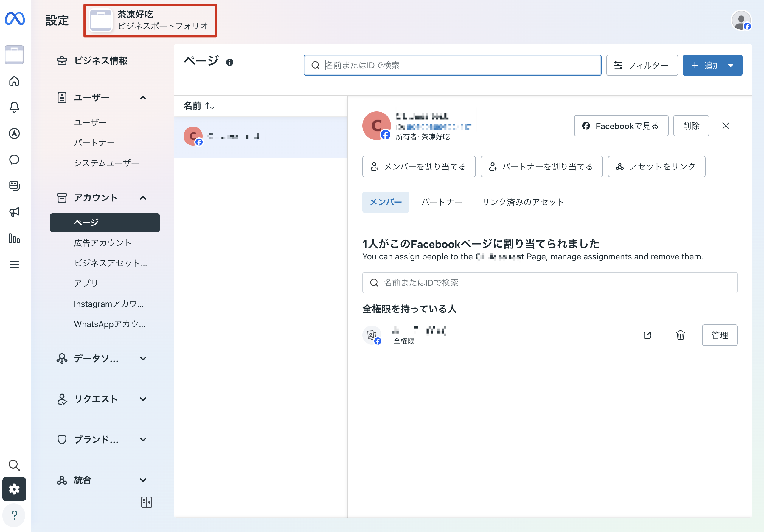Expand the データソース section chevron

pos(143,359)
